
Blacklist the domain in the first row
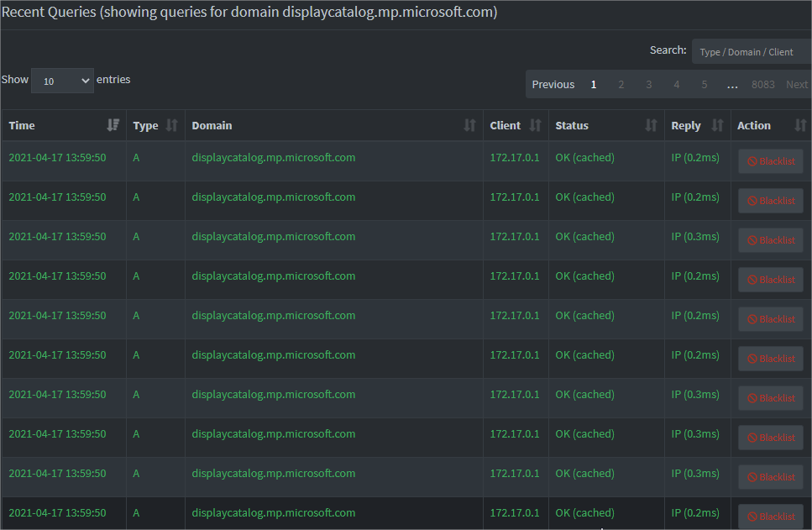coord(771,161)
